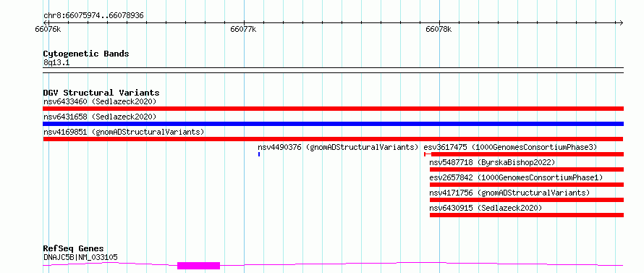Click the Cytogenetic Bands track title
Viewport: 644px width, 273px height.
click(x=86, y=54)
